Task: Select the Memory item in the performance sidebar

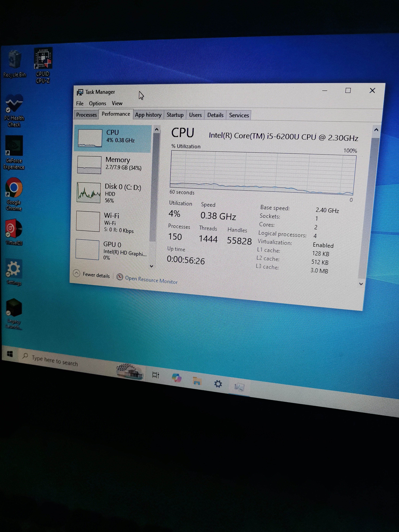Action: tap(112, 165)
